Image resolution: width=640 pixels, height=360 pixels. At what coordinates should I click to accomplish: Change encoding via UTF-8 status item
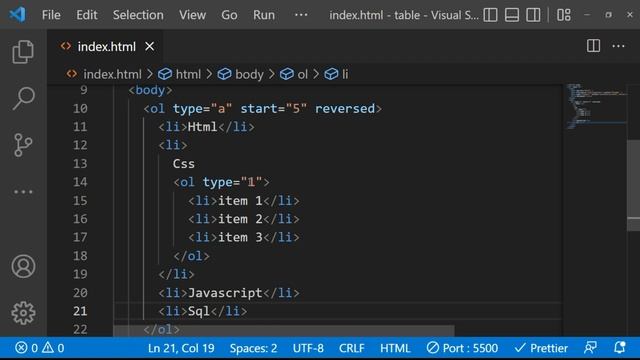[x=308, y=348]
